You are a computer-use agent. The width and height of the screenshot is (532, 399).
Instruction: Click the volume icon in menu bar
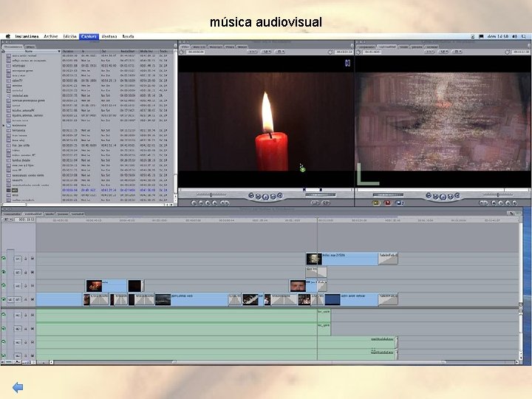(515, 36)
